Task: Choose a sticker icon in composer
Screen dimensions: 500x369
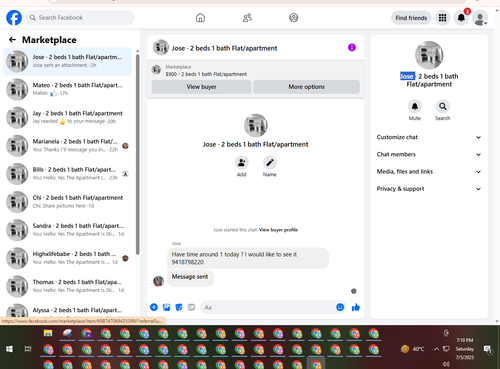Action: click(x=179, y=307)
